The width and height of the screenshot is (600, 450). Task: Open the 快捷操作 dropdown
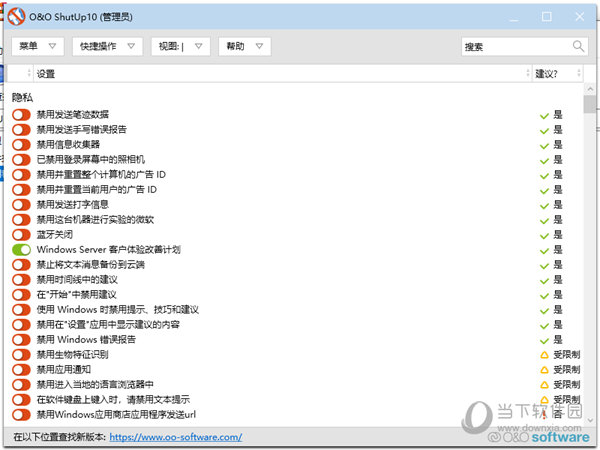[x=107, y=46]
